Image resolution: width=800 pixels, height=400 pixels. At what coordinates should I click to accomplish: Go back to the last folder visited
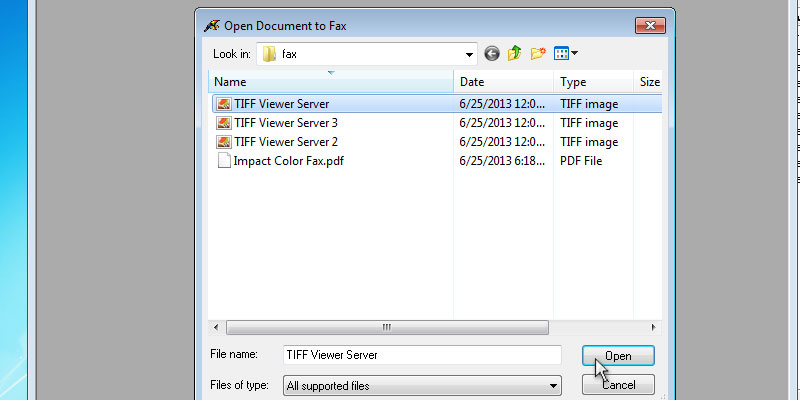coord(492,54)
